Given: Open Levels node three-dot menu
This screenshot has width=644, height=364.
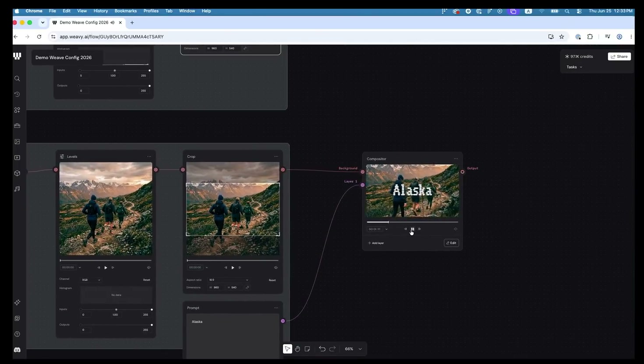Looking at the screenshot, I should (149, 157).
